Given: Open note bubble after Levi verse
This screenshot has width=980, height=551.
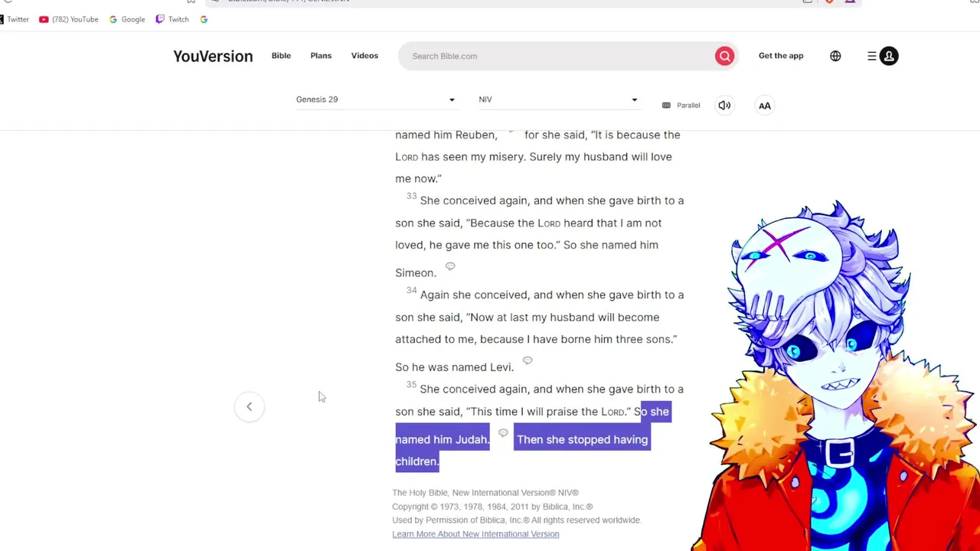Looking at the screenshot, I should (x=527, y=360).
